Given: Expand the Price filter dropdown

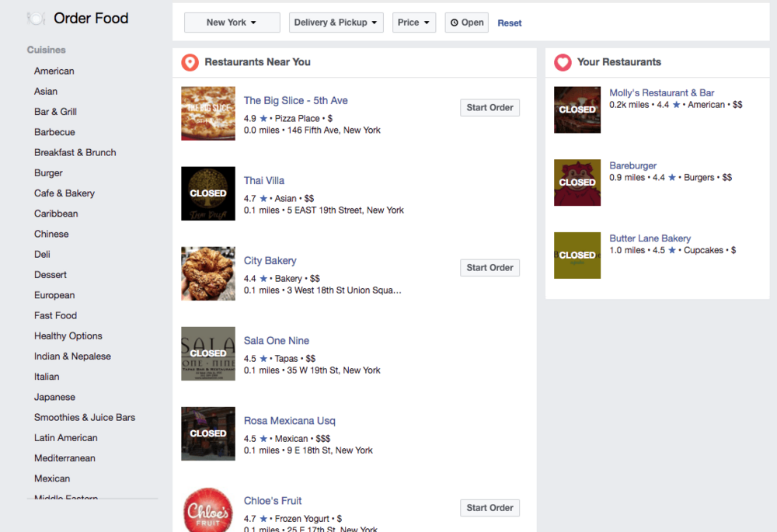Looking at the screenshot, I should (x=413, y=23).
